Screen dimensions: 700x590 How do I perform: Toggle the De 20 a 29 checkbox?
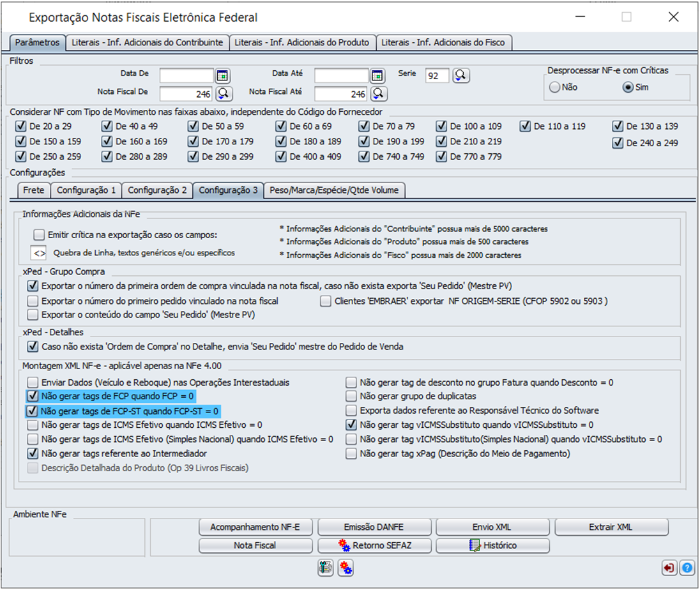[20, 126]
